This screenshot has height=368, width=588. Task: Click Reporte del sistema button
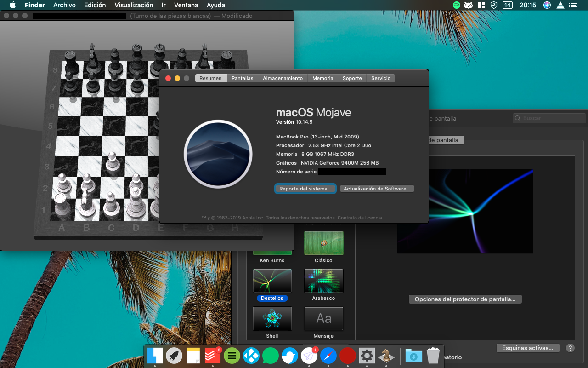pyautogui.click(x=305, y=189)
